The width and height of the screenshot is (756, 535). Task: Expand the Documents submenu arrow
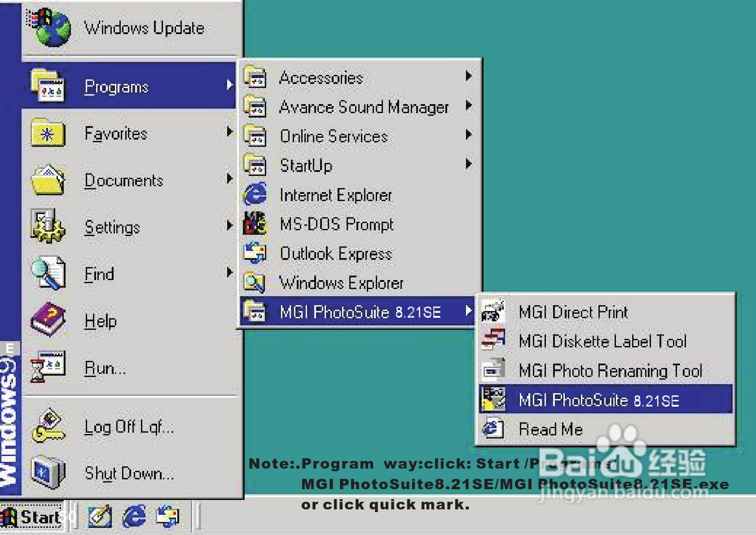tap(229, 179)
